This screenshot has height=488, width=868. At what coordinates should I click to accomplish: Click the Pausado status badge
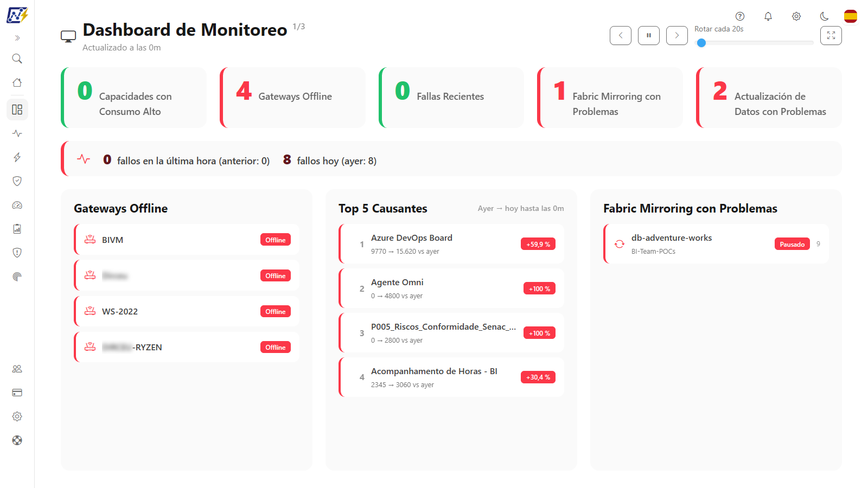792,244
